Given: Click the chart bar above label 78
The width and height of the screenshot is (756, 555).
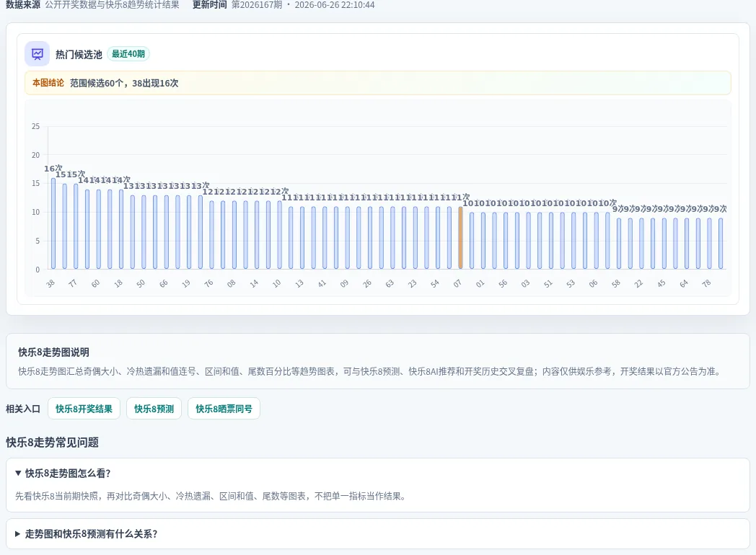Looking at the screenshot, I should pos(710,244).
